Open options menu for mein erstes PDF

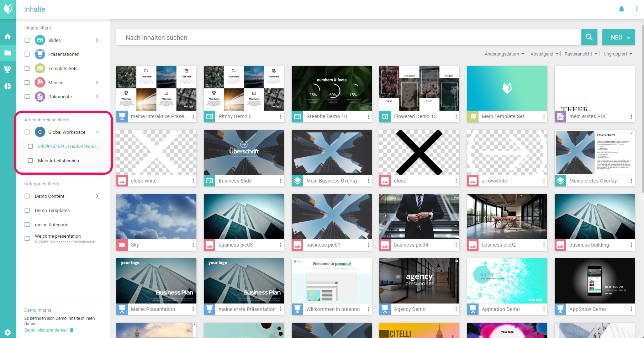coord(632,117)
